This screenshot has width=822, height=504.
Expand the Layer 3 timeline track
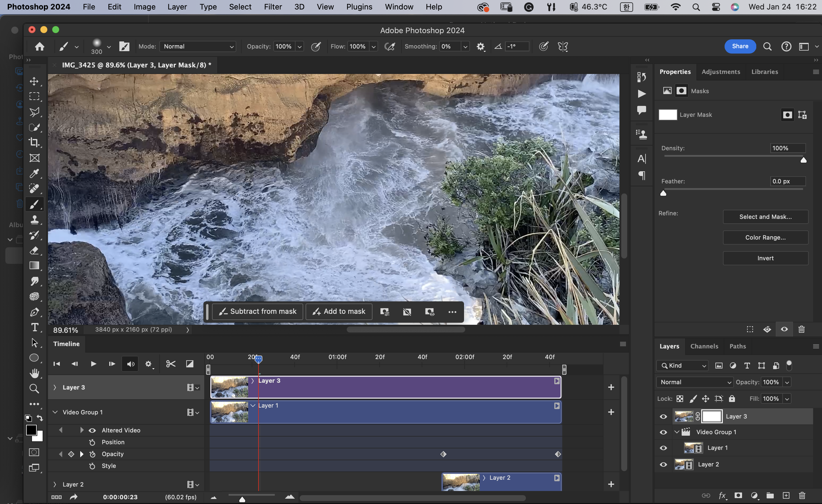point(55,387)
